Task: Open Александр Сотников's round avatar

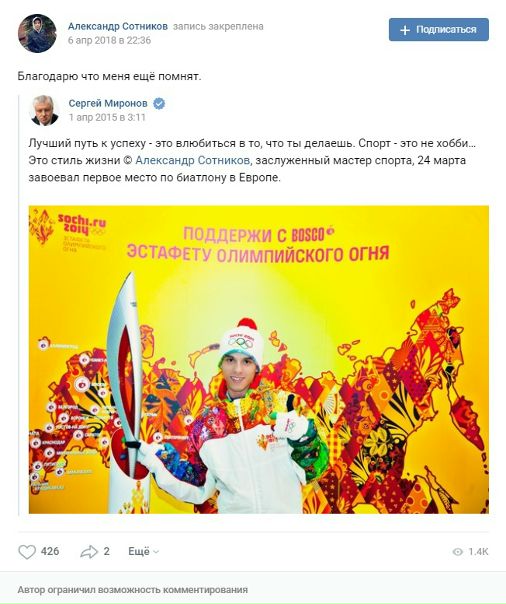Action: pyautogui.click(x=37, y=34)
